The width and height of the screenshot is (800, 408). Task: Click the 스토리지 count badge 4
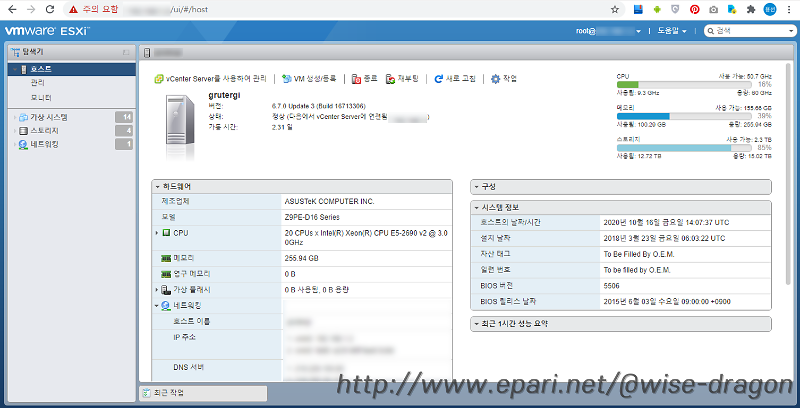(124, 131)
